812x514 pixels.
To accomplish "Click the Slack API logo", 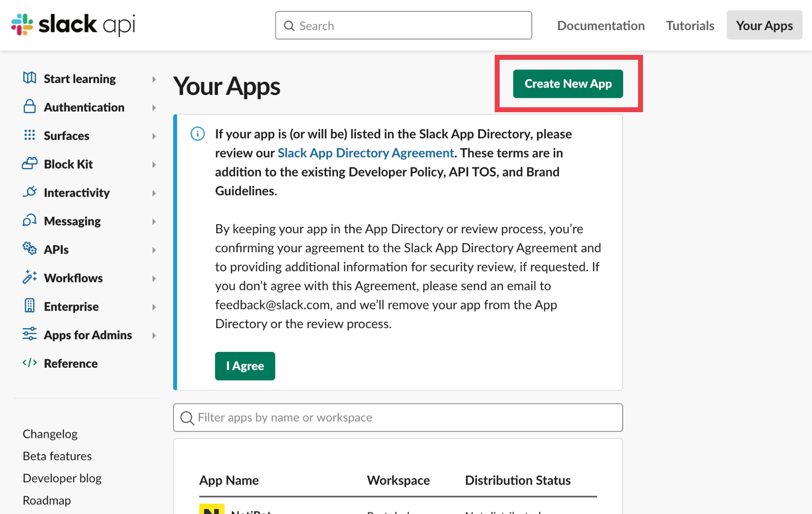I will (x=73, y=25).
